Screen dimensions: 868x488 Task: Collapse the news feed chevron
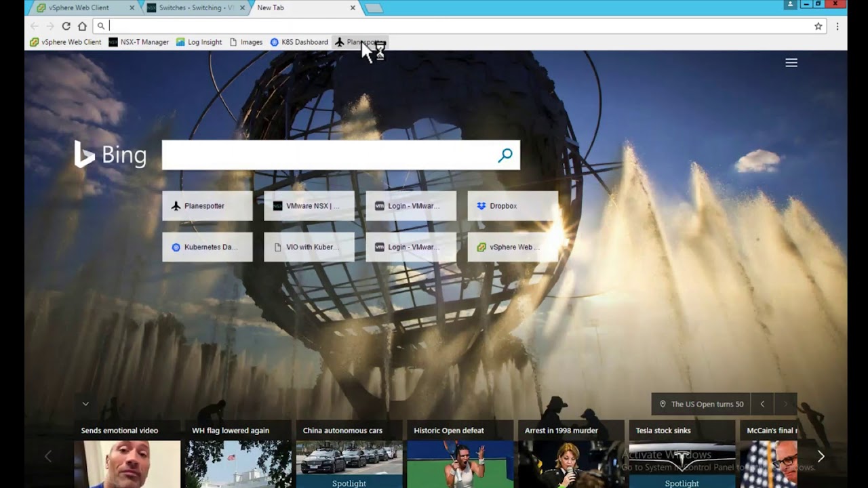85,404
